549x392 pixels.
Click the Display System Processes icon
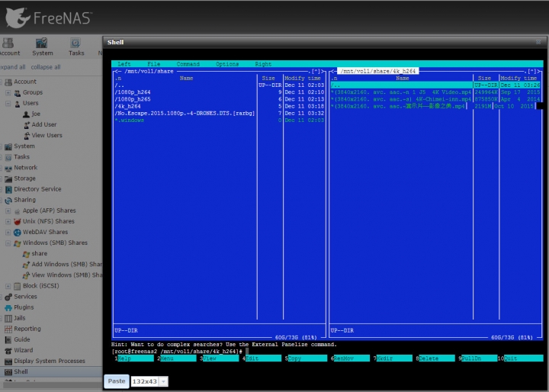tap(8, 361)
